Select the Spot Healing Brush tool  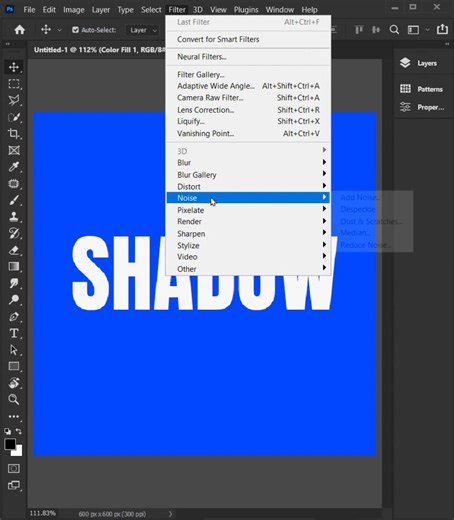[14, 183]
